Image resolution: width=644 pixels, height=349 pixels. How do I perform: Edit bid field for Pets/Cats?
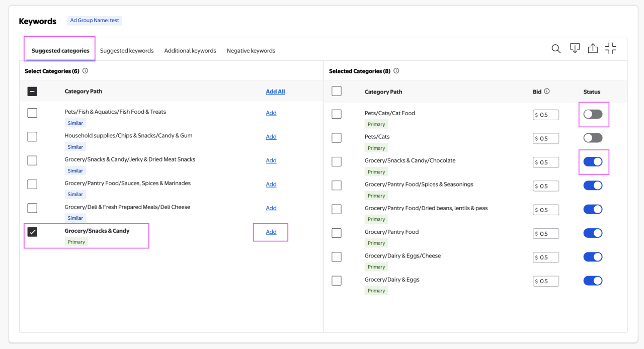click(x=546, y=138)
